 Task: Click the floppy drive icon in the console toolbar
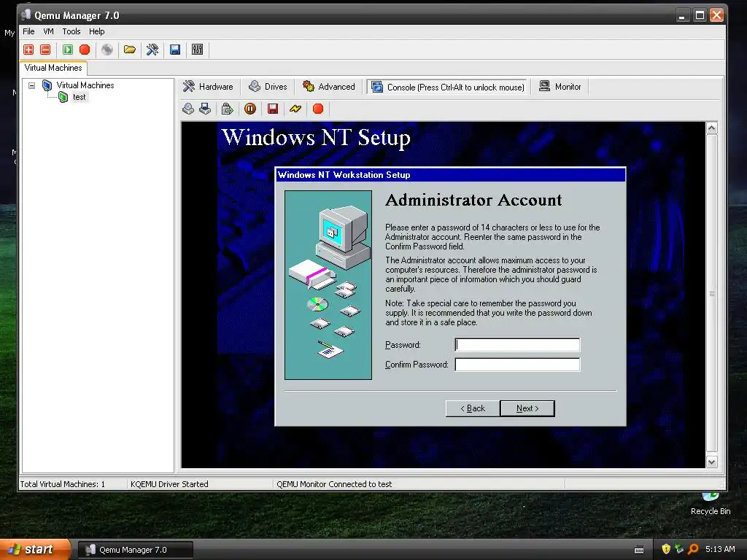[205, 109]
